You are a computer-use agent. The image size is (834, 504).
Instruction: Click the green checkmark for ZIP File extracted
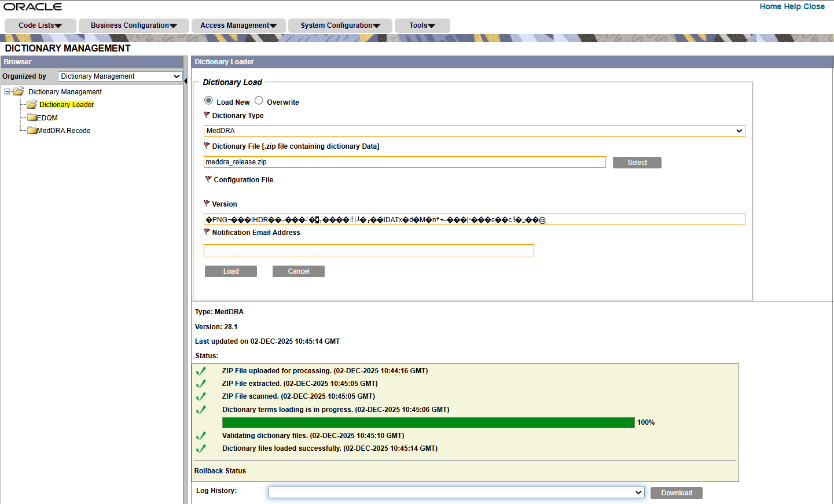click(x=201, y=384)
